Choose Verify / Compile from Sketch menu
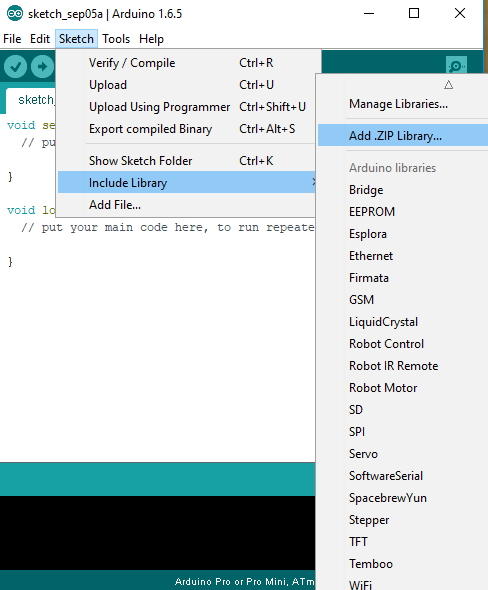This screenshot has height=590, width=488. pyautogui.click(x=186, y=63)
